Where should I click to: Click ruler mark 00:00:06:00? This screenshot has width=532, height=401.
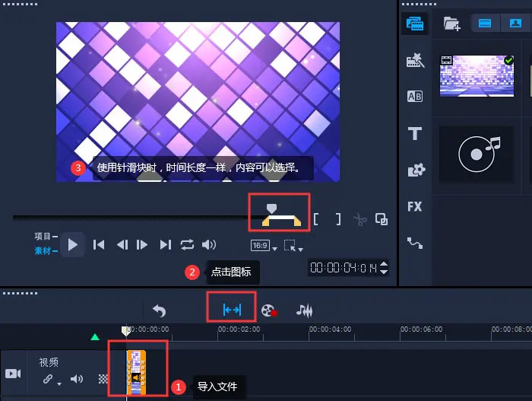[421, 329]
